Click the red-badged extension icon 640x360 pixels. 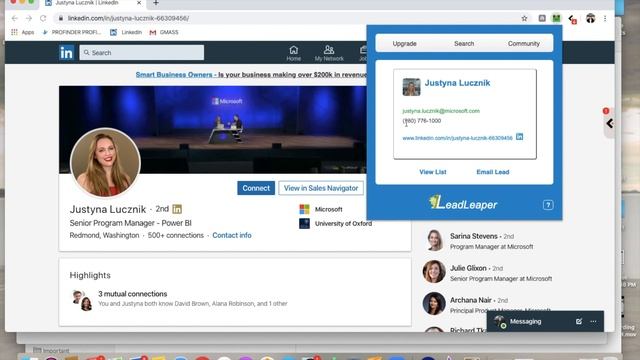572,19
